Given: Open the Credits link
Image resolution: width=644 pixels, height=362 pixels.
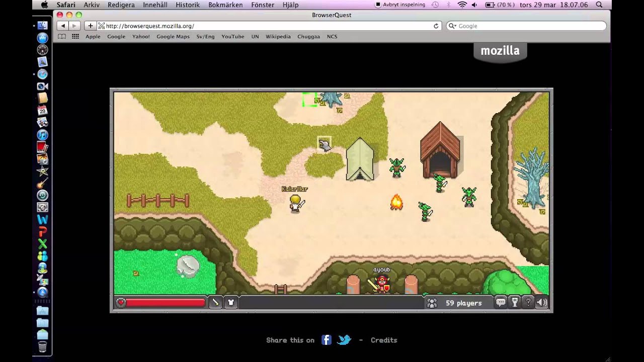Looking at the screenshot, I should [x=384, y=340].
